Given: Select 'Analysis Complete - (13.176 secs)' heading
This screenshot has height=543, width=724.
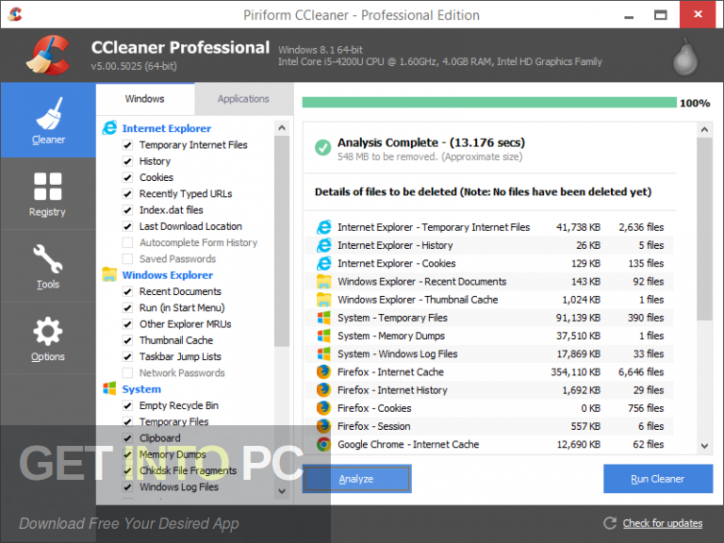Looking at the screenshot, I should (x=431, y=143).
